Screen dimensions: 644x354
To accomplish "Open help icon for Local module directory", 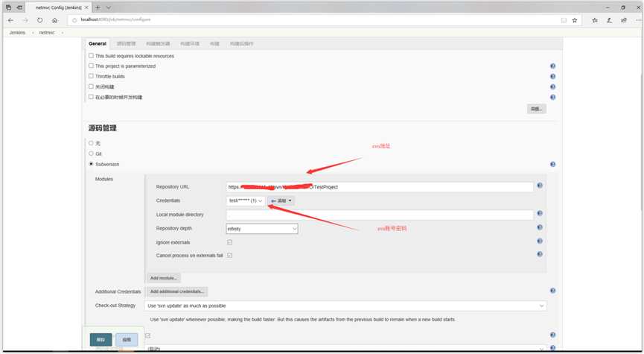I will tap(540, 213).
